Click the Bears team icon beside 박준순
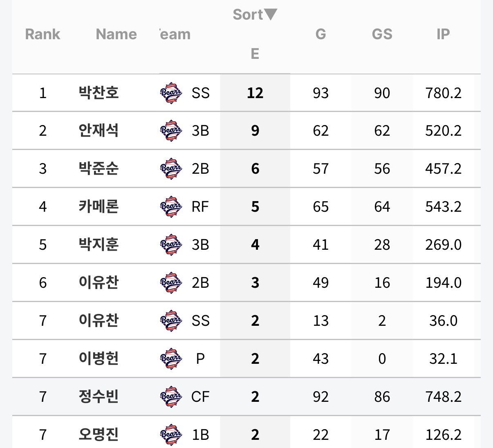Image resolution: width=493 pixels, height=448 pixels. click(171, 169)
